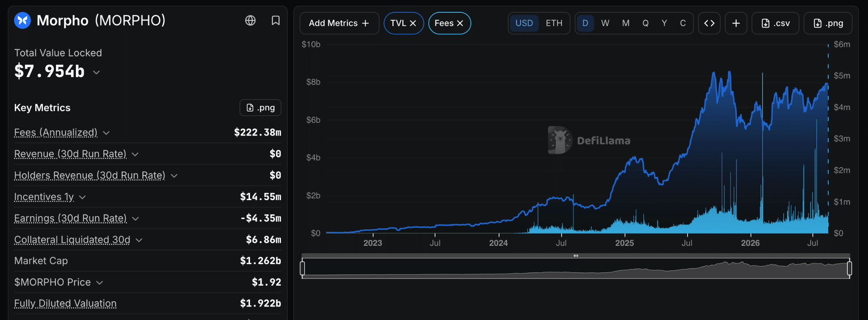Expand Fees (Annualized) details

[x=106, y=133]
